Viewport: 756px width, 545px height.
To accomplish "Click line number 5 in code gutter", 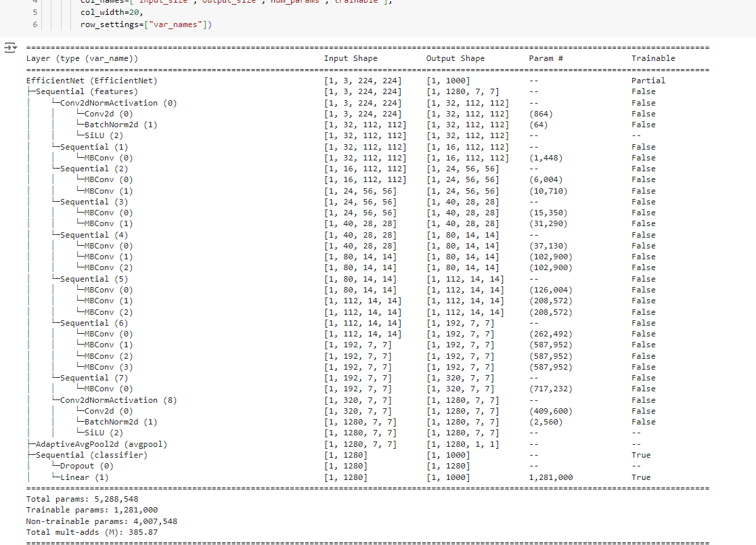I will [35, 12].
